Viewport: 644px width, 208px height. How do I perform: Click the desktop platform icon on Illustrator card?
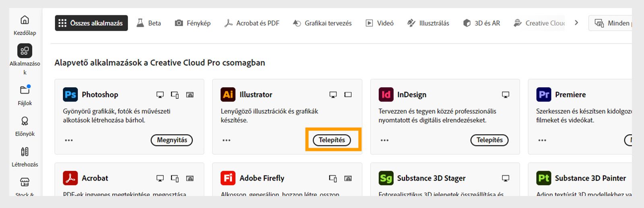[x=333, y=95]
